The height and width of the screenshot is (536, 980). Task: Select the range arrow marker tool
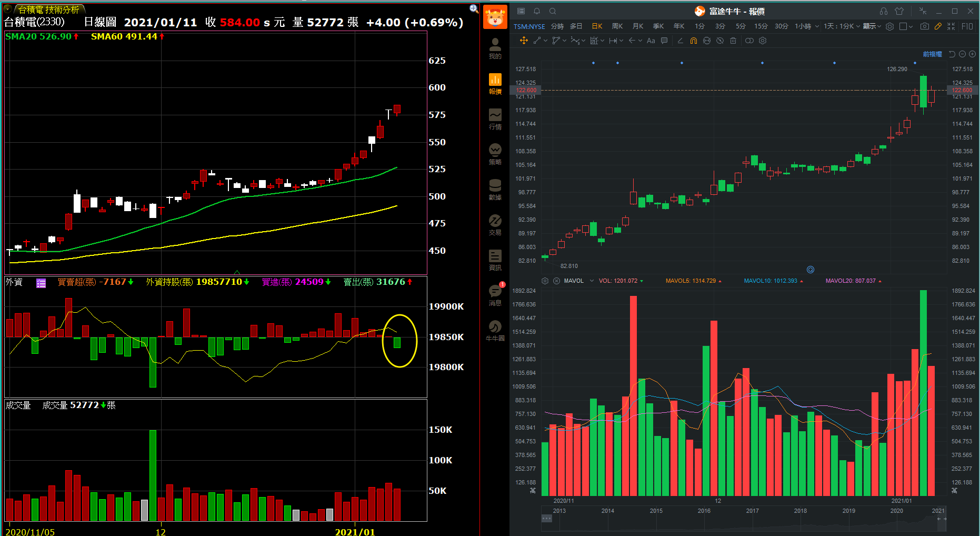click(613, 41)
